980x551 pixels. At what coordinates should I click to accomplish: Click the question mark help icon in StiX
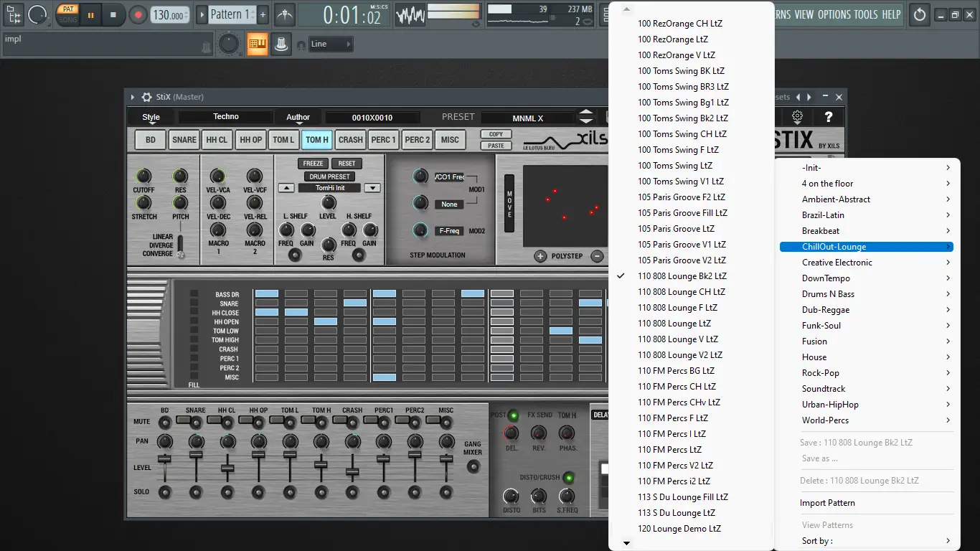click(829, 116)
